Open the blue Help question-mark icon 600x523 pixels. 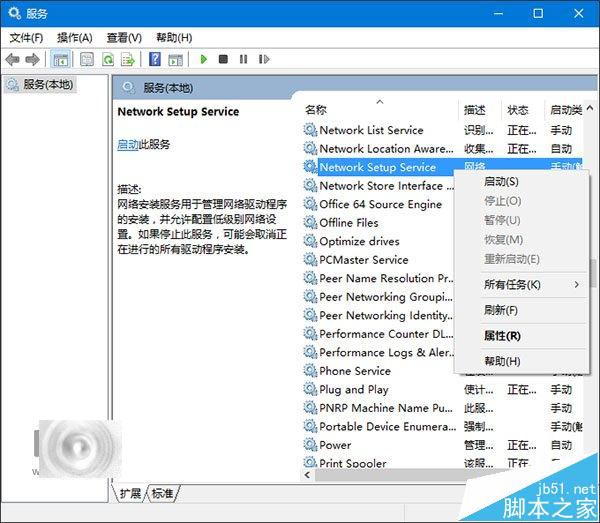[x=155, y=59]
